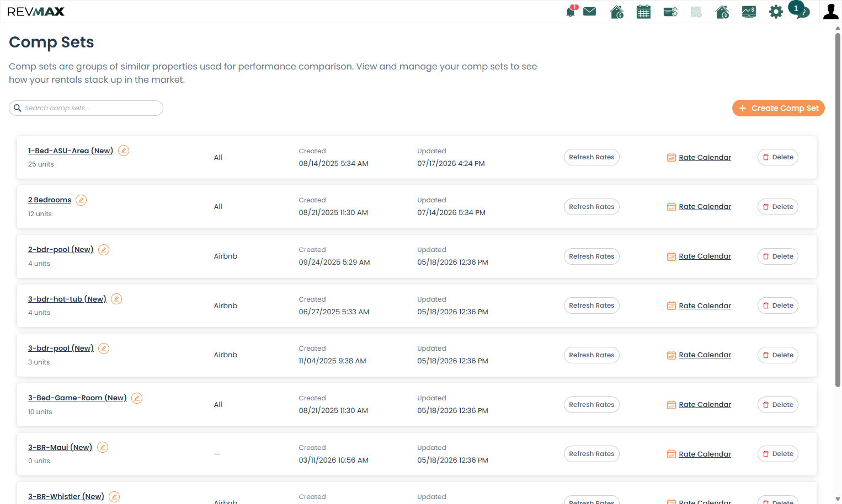Refresh Rates for the 2-bdr-pool row

coord(591,256)
